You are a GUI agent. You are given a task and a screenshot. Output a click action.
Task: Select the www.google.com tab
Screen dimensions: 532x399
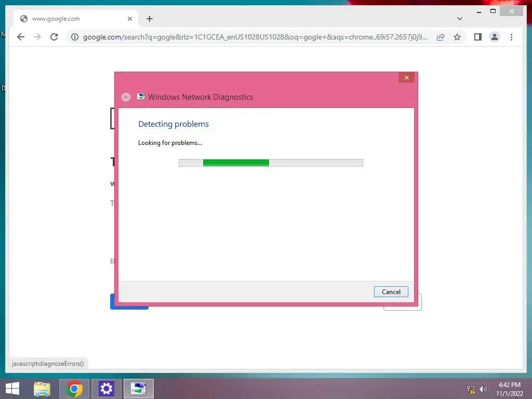pyautogui.click(x=76, y=19)
